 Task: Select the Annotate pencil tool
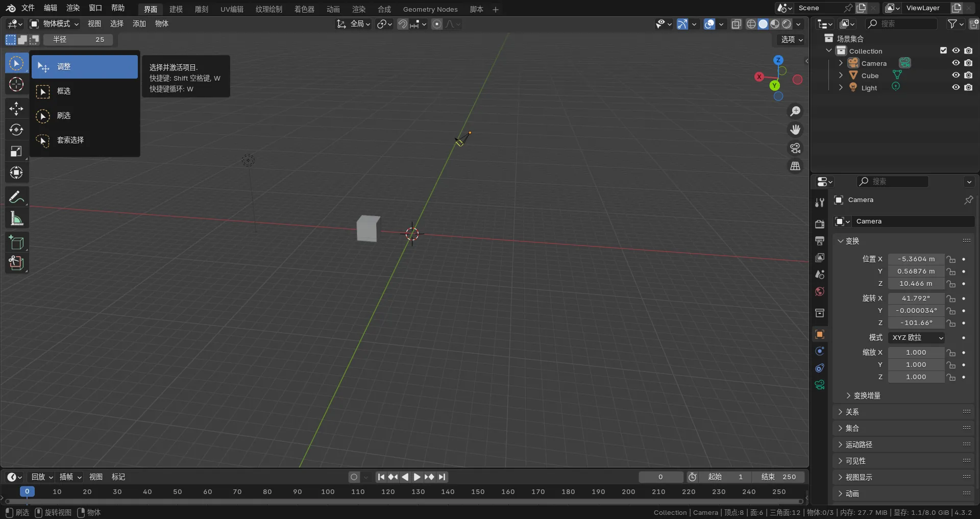(16, 197)
